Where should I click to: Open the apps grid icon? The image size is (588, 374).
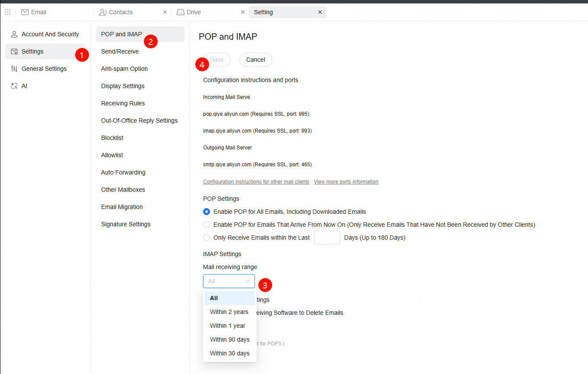[8, 12]
